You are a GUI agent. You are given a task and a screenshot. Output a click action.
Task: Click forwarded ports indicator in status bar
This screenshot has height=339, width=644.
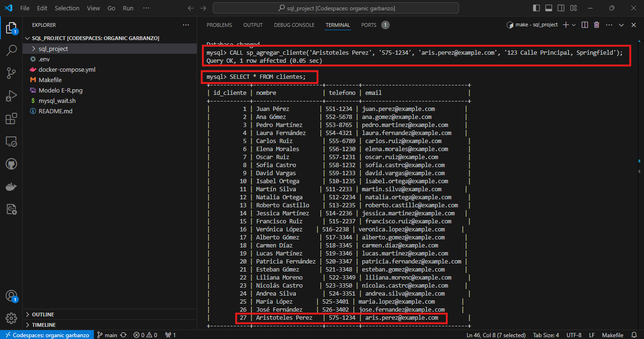pyautogui.click(x=171, y=335)
